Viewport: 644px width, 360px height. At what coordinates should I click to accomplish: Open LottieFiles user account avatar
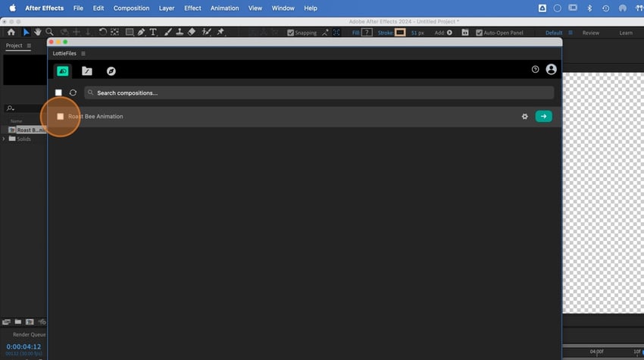click(551, 70)
